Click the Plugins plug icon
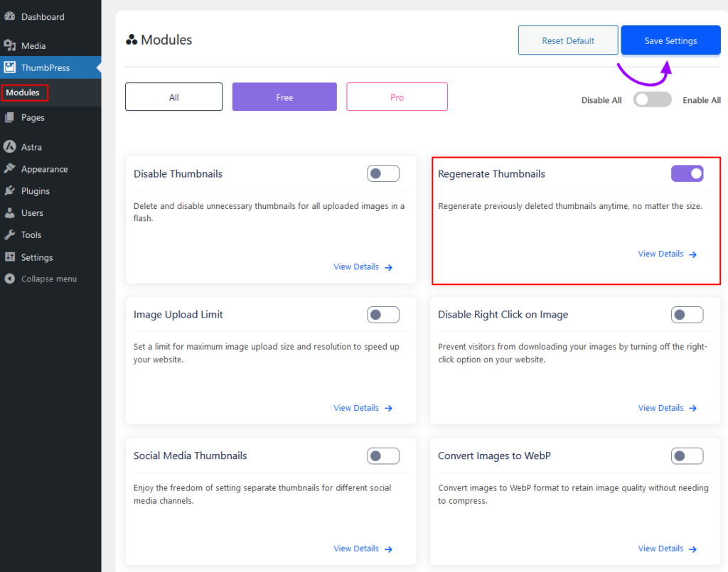This screenshot has width=728, height=572. click(10, 190)
